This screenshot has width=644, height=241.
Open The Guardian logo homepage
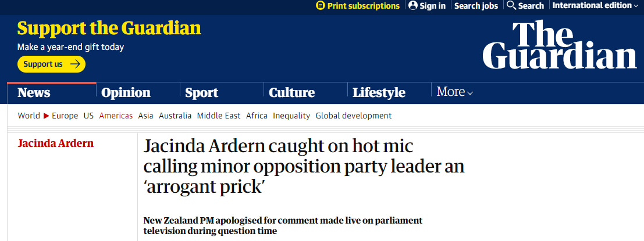pyautogui.click(x=559, y=45)
